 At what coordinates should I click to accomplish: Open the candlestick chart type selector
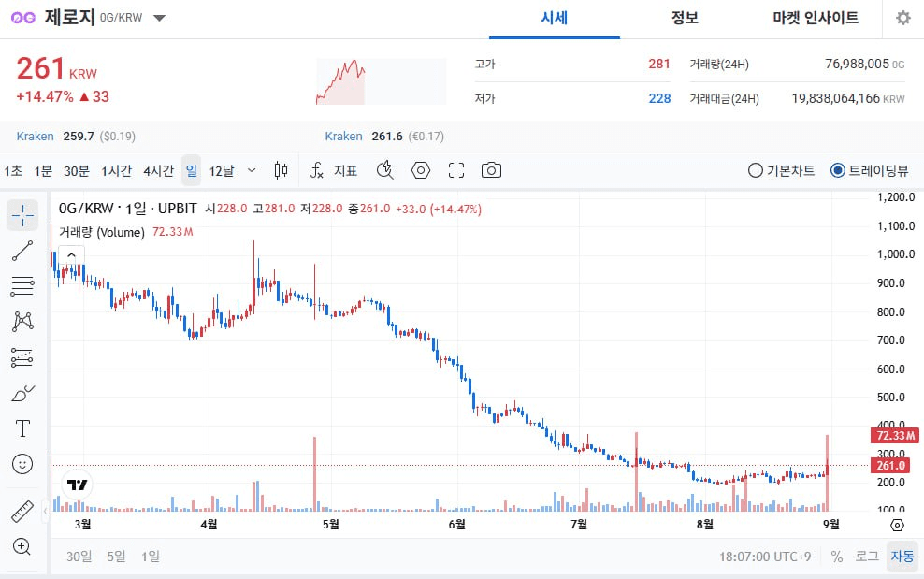282,170
